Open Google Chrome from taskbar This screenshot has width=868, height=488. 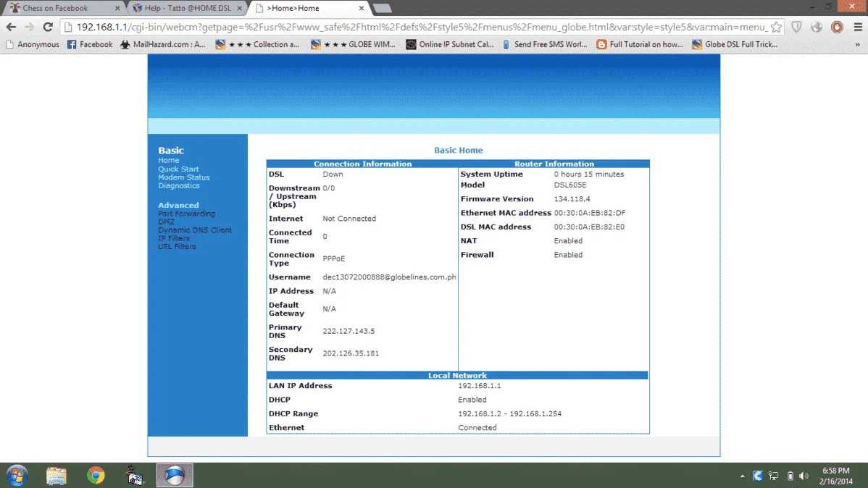tap(96, 476)
